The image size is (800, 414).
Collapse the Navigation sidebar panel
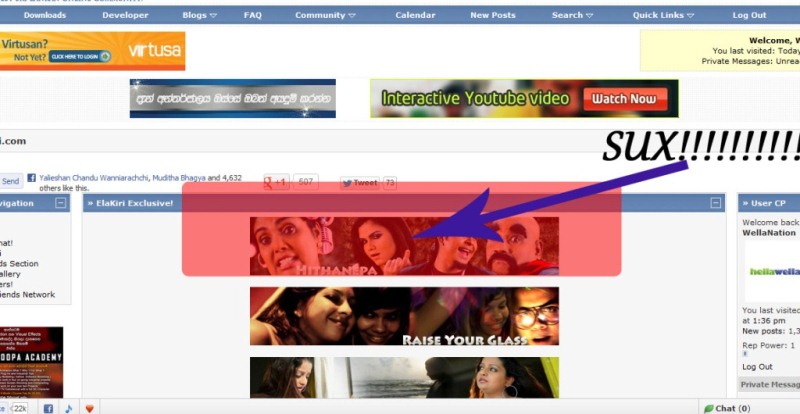[61, 203]
